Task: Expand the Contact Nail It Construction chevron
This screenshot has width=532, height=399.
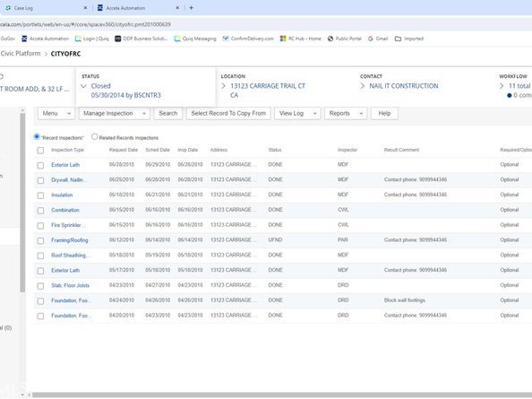Action: 363,86
